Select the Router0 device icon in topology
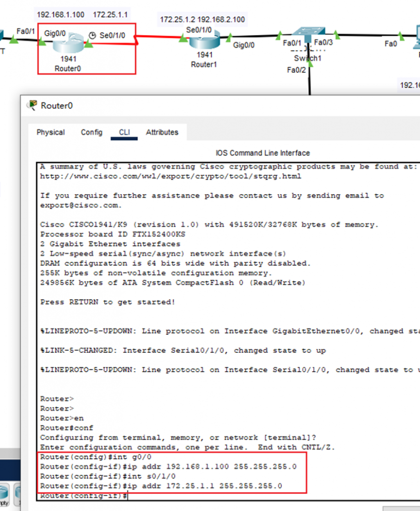 click(69, 43)
